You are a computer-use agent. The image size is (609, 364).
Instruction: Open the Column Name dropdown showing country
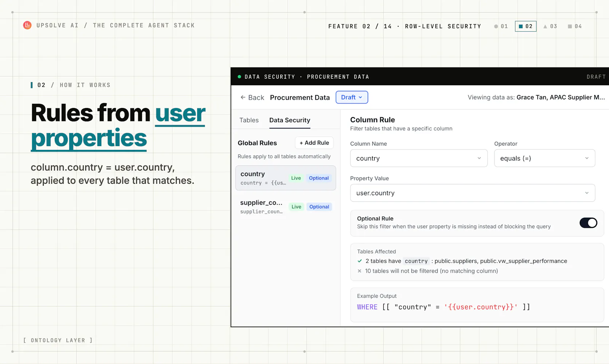click(x=419, y=158)
